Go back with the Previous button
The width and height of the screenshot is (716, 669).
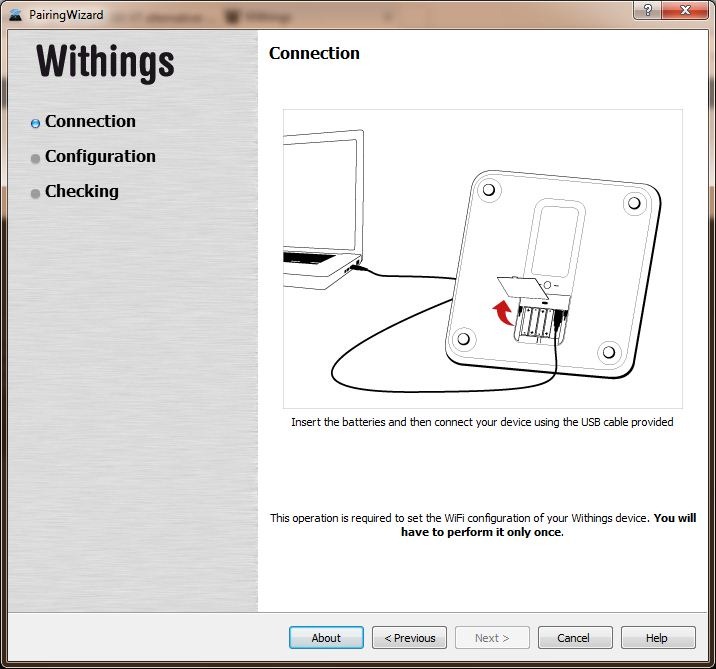(409, 637)
